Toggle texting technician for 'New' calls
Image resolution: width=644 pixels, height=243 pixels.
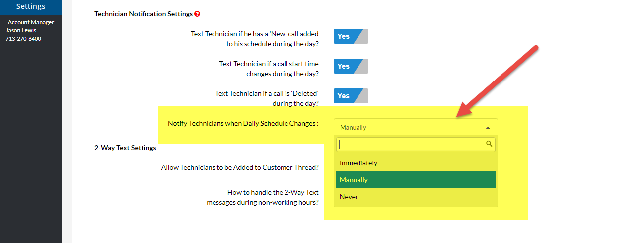351,36
